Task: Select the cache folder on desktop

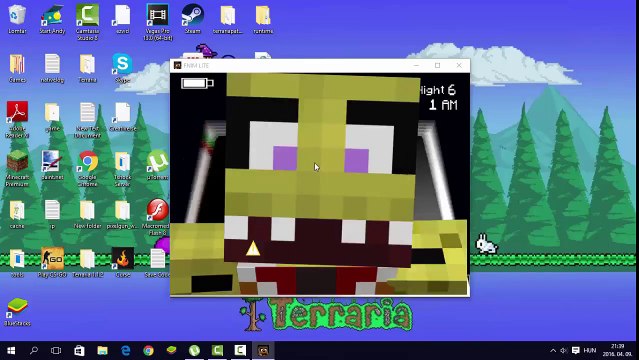Action: tap(17, 214)
